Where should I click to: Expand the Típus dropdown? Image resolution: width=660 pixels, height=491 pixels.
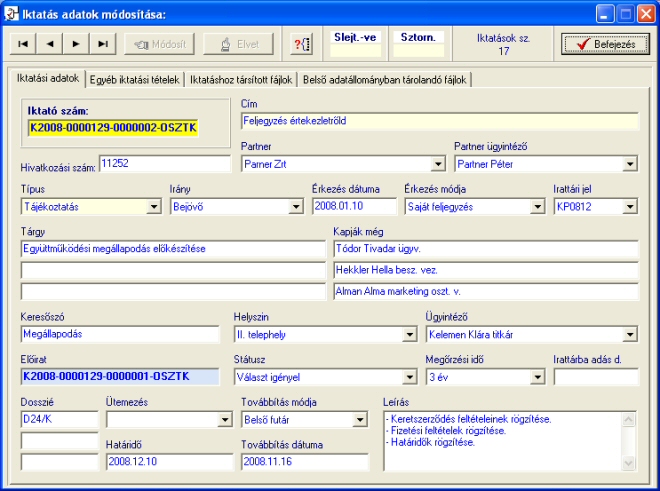click(154, 207)
